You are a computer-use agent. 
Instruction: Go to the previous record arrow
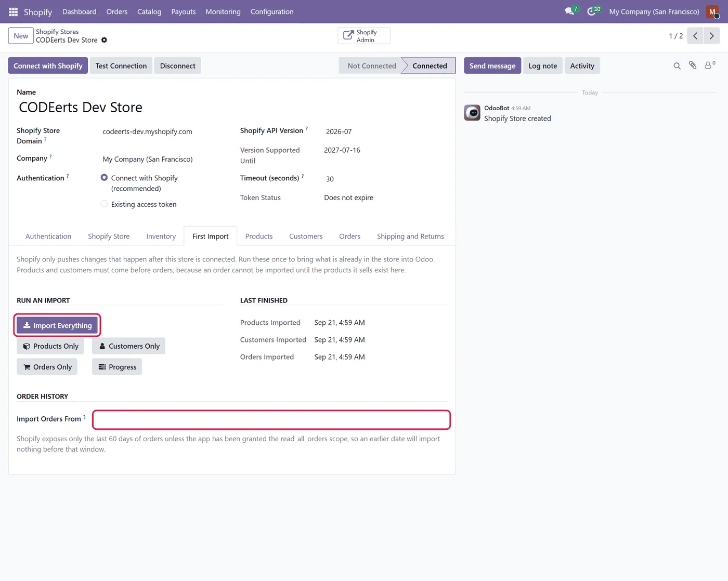point(695,36)
